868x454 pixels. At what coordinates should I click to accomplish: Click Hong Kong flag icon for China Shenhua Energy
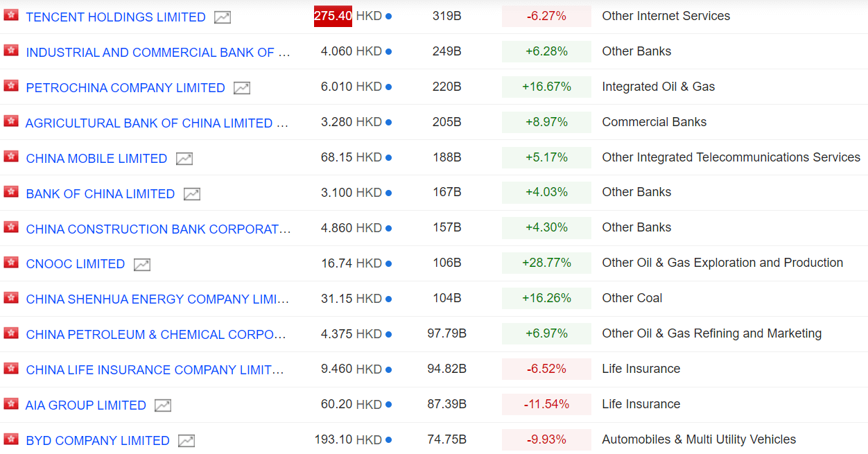11,297
